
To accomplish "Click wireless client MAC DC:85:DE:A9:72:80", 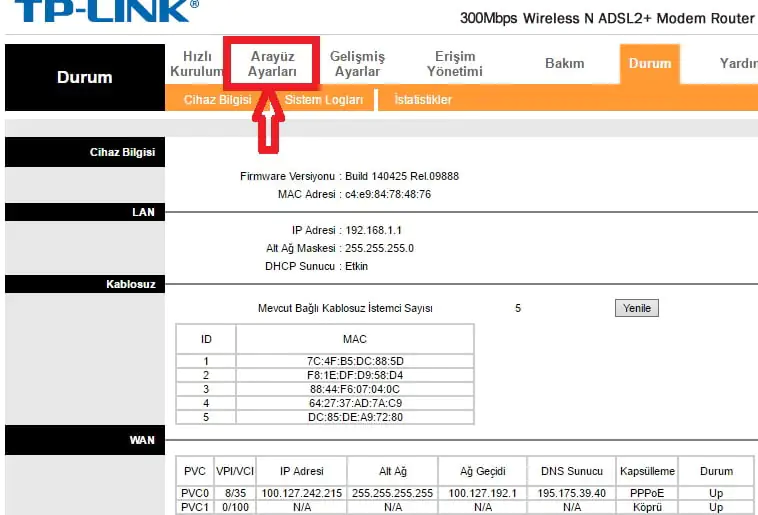I will (355, 417).
